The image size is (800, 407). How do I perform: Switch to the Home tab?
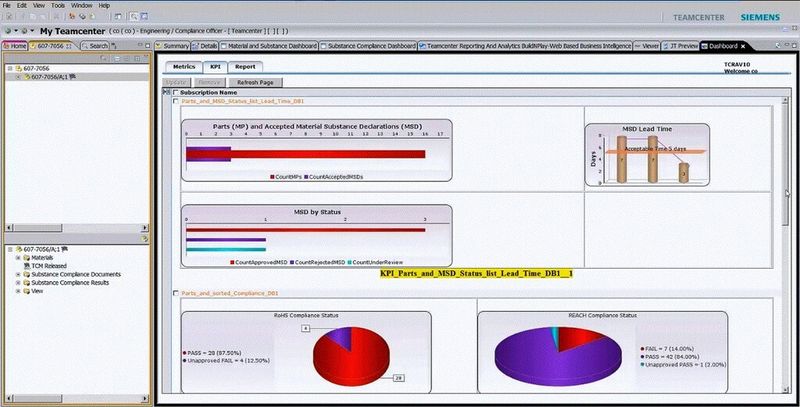(15, 46)
